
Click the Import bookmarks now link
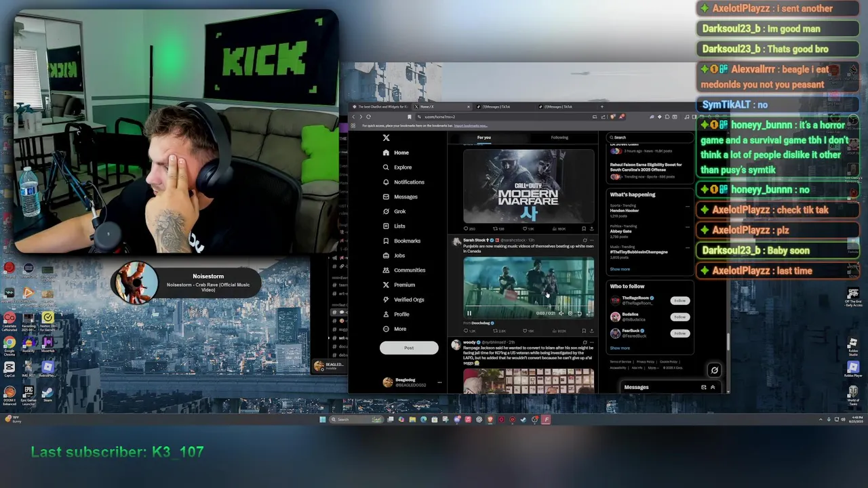pos(471,125)
